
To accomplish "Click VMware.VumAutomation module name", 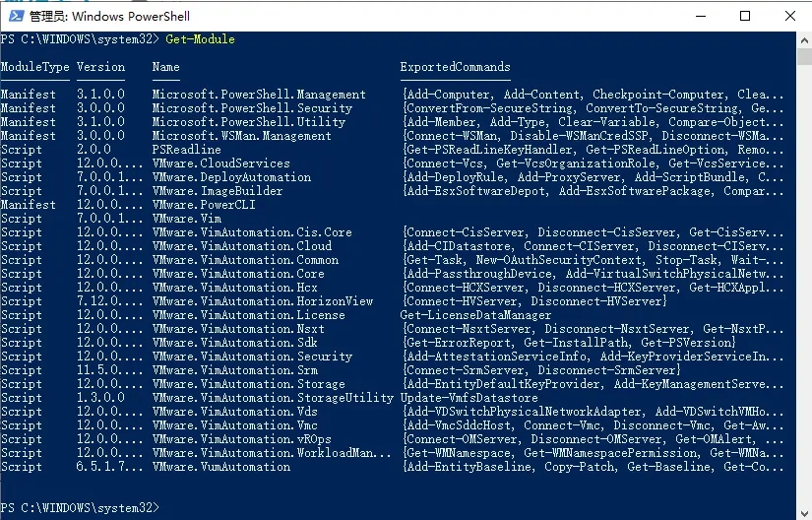I will [221, 467].
